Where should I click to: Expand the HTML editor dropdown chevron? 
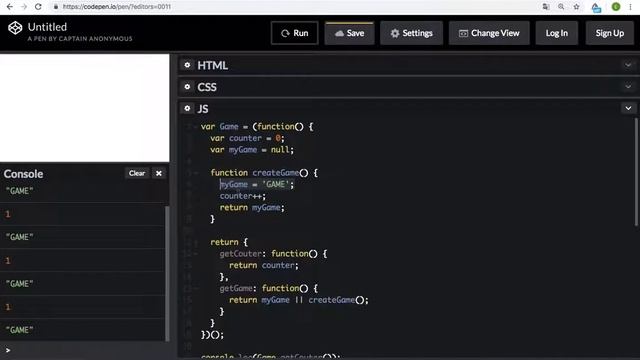(628, 65)
